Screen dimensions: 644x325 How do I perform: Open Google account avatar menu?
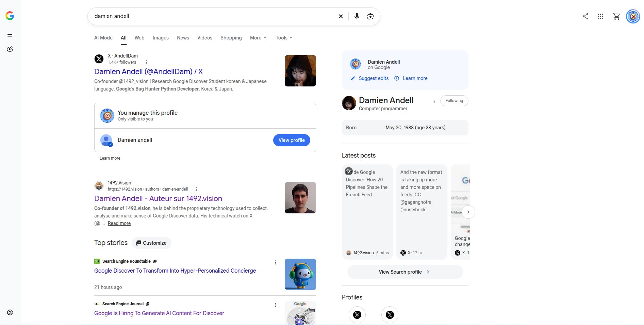633,16
